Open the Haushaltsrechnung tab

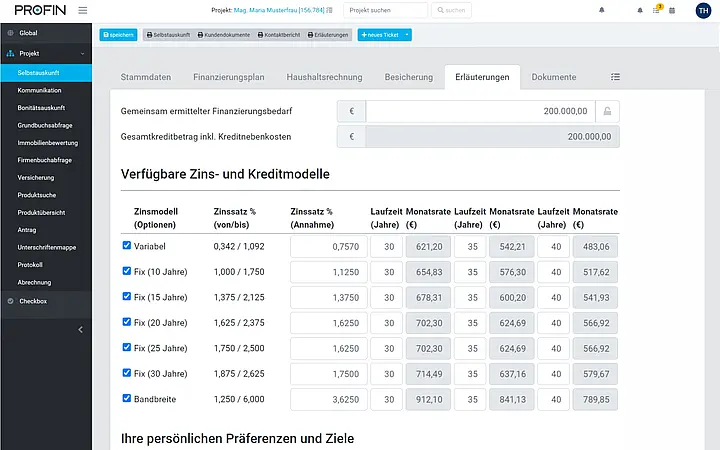[324, 77]
